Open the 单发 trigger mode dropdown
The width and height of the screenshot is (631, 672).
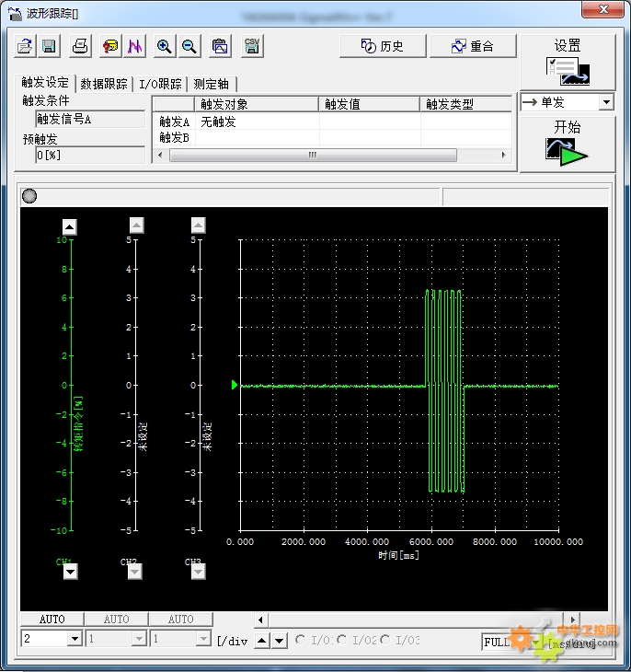606,102
